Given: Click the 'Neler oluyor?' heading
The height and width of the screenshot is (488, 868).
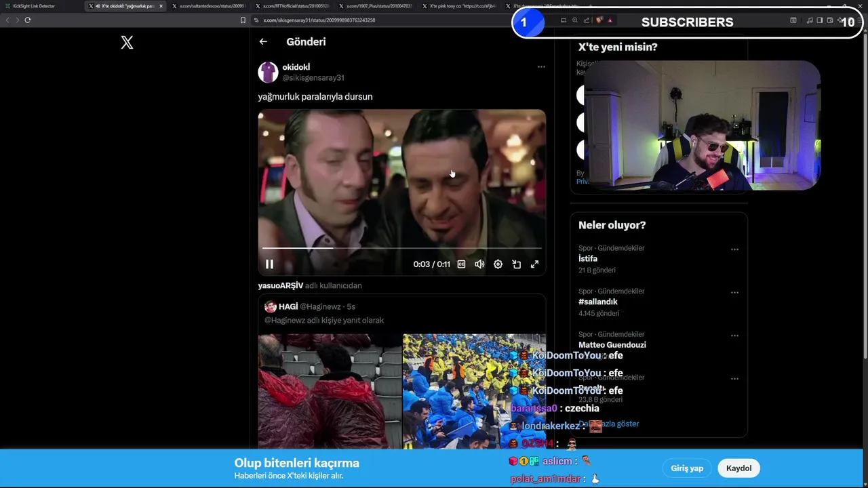Looking at the screenshot, I should [x=612, y=225].
